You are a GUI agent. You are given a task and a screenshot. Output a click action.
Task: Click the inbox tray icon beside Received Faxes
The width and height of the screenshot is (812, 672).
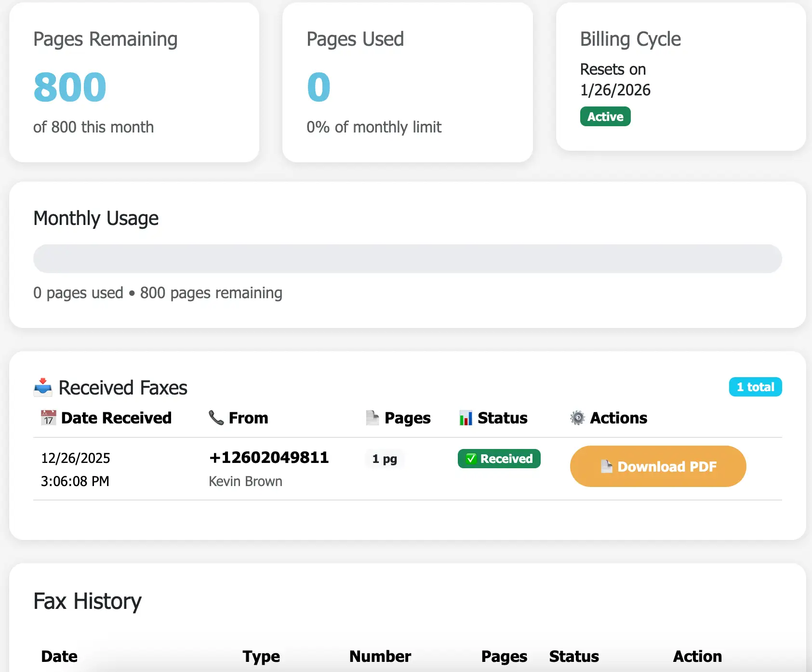tap(43, 387)
